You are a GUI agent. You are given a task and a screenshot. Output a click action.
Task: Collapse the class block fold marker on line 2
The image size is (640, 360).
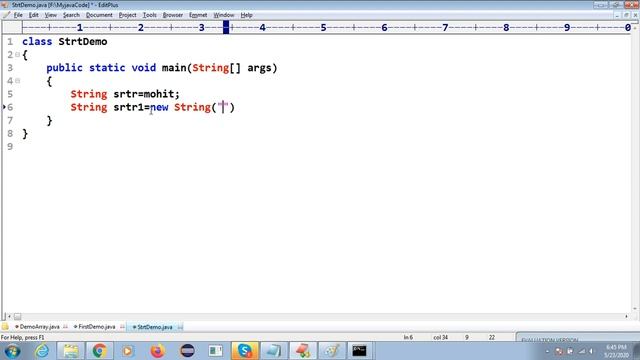(18, 54)
